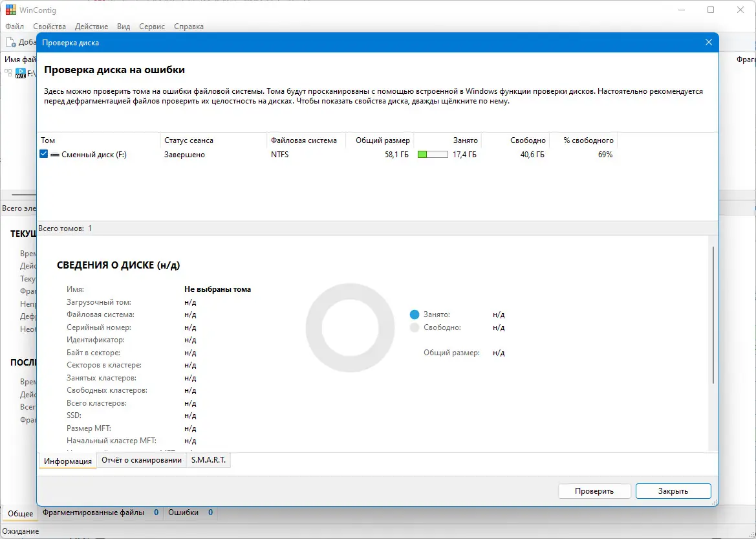Click the Проверить button

594,491
